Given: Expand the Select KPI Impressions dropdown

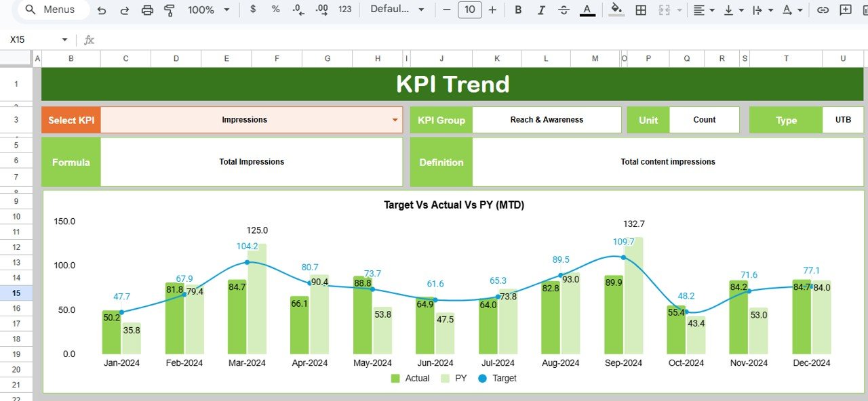Looking at the screenshot, I should 395,120.
